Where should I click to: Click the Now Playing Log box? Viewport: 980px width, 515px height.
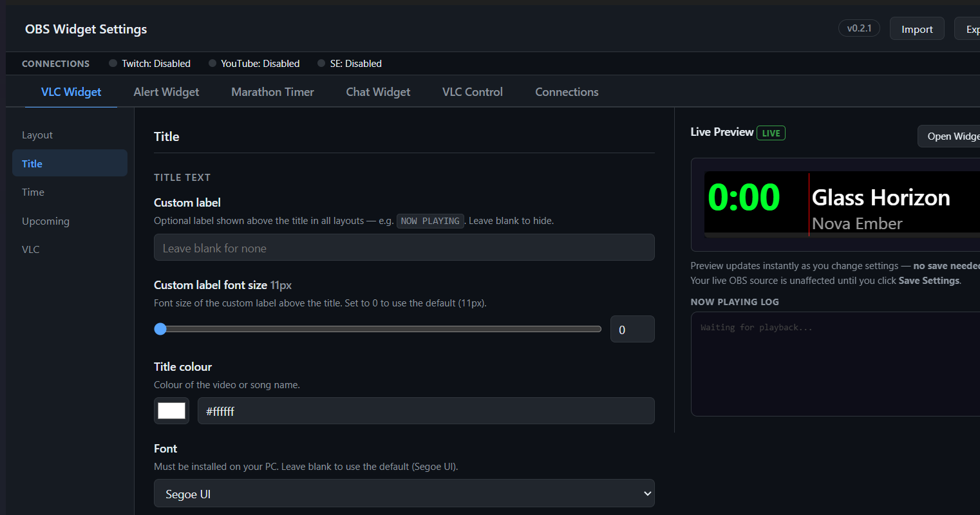point(835,364)
